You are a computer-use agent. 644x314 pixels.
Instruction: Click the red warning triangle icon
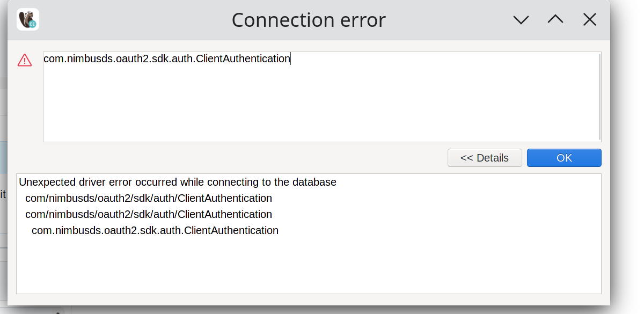pyautogui.click(x=24, y=60)
